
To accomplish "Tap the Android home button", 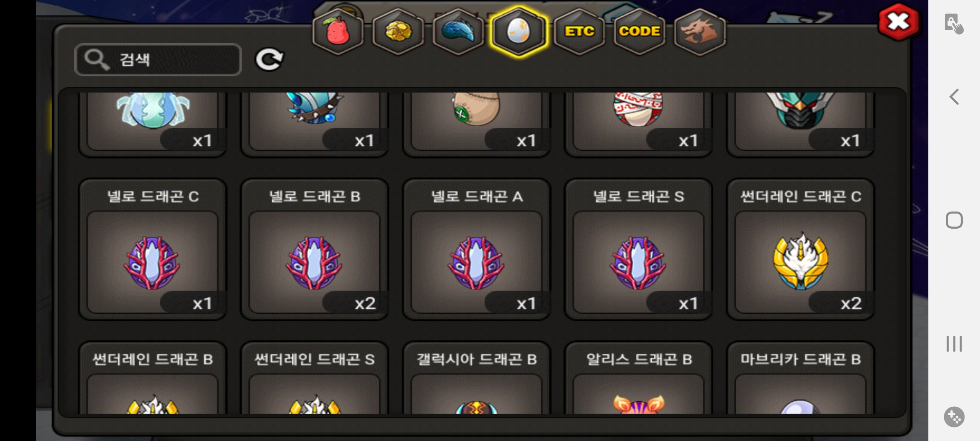I will click(954, 220).
